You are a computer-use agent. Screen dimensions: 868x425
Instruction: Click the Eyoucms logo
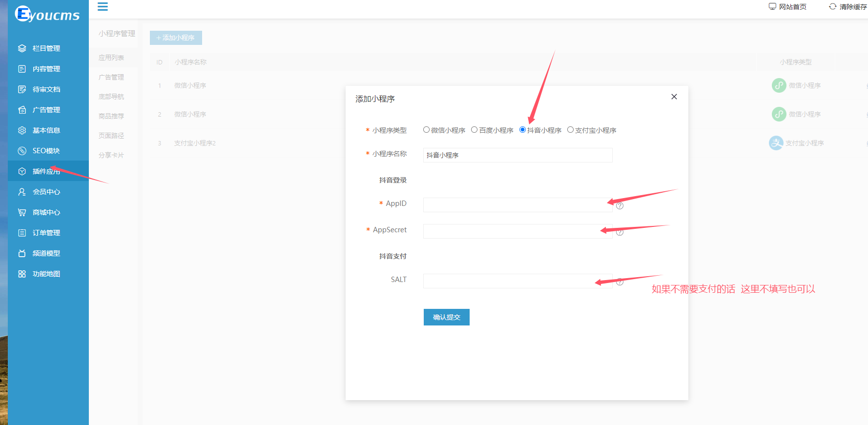[x=47, y=14]
